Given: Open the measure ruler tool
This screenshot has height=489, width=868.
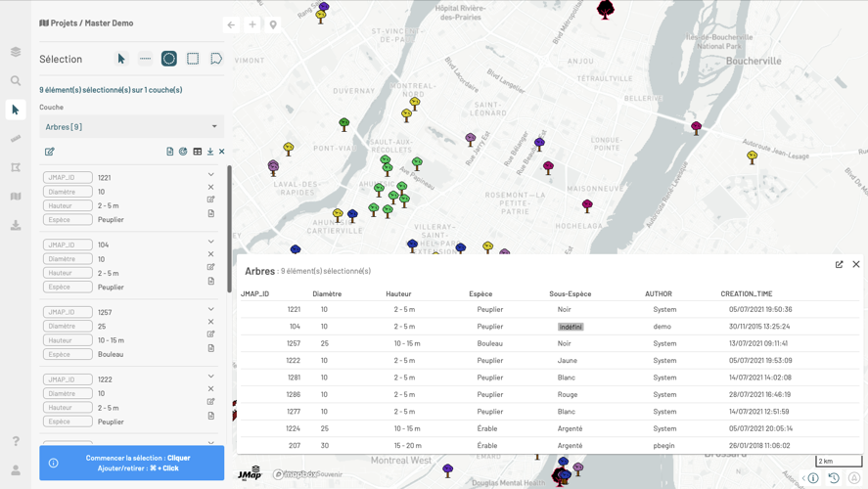Looking at the screenshot, I should 16,139.
